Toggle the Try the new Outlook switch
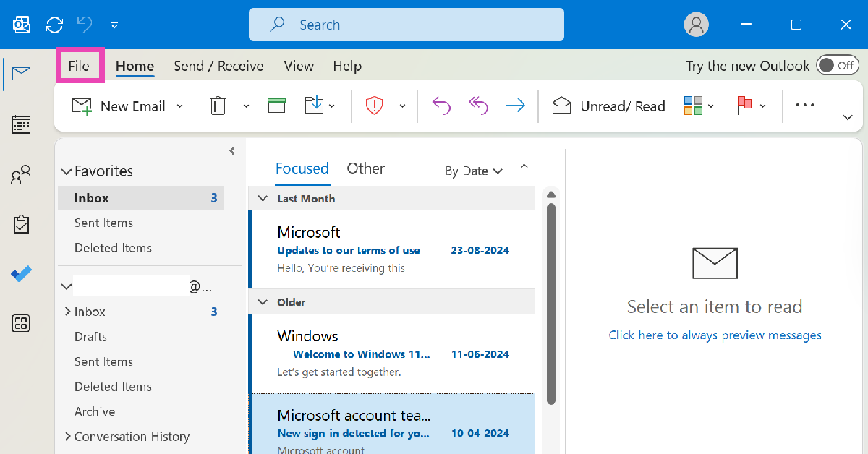The height and width of the screenshot is (454, 868). 837,66
